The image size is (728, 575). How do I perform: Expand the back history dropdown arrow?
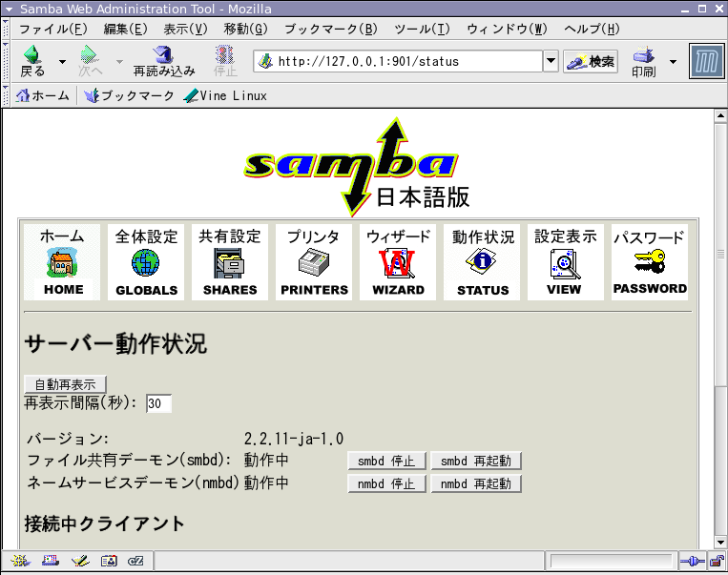pos(62,61)
